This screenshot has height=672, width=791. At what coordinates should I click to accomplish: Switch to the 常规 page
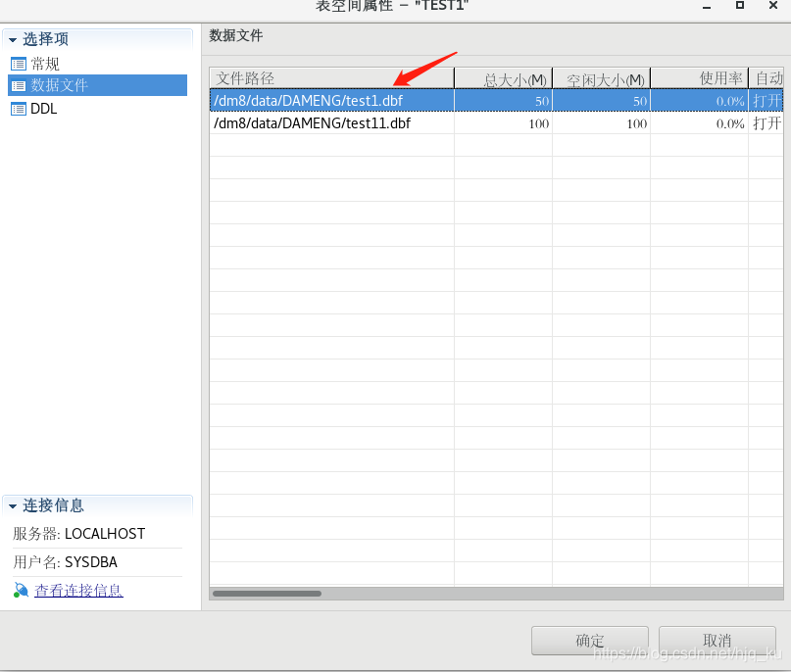tap(45, 64)
